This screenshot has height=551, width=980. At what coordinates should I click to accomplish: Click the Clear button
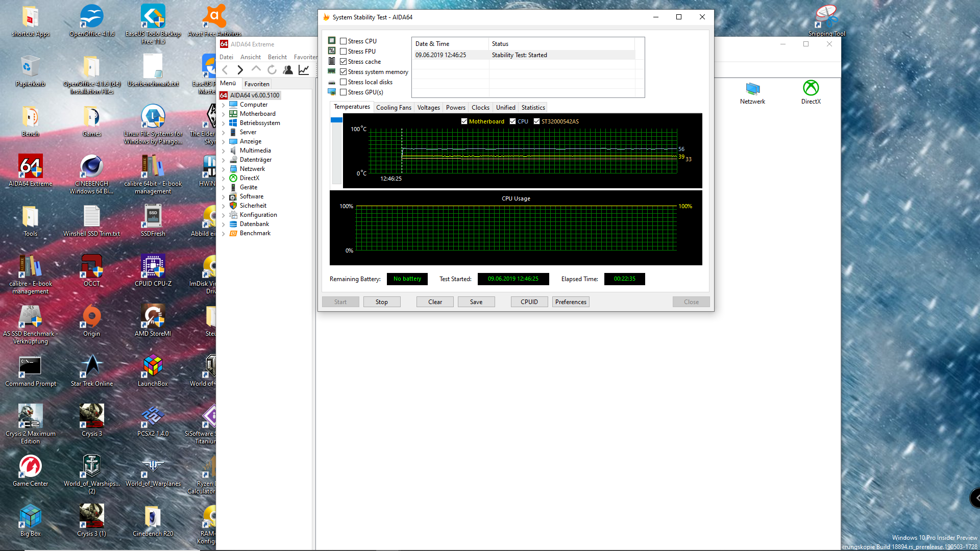click(435, 302)
